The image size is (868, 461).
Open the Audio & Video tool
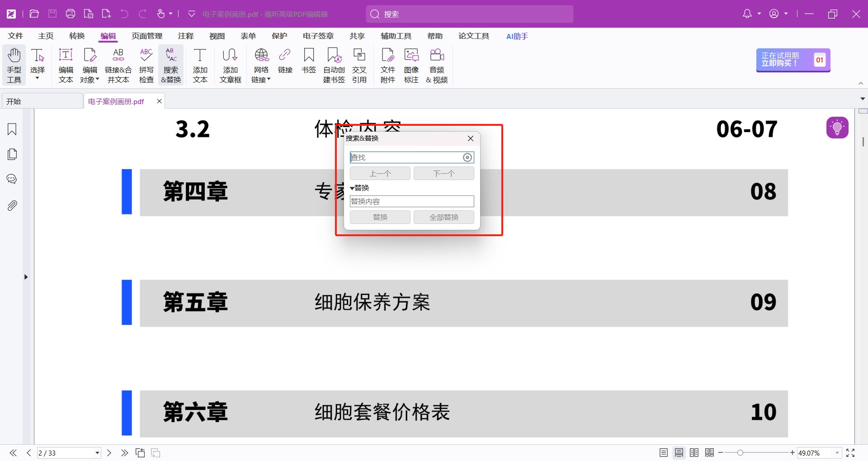pos(437,66)
